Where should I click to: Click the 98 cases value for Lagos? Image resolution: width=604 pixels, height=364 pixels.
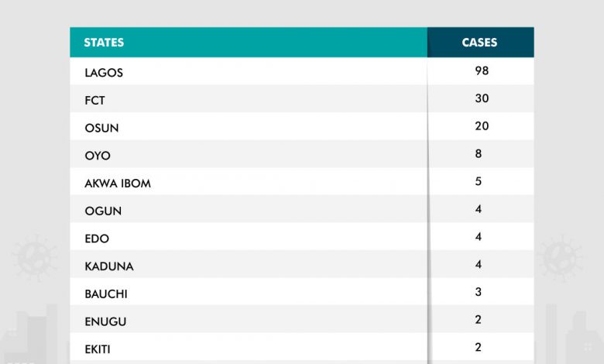click(482, 70)
